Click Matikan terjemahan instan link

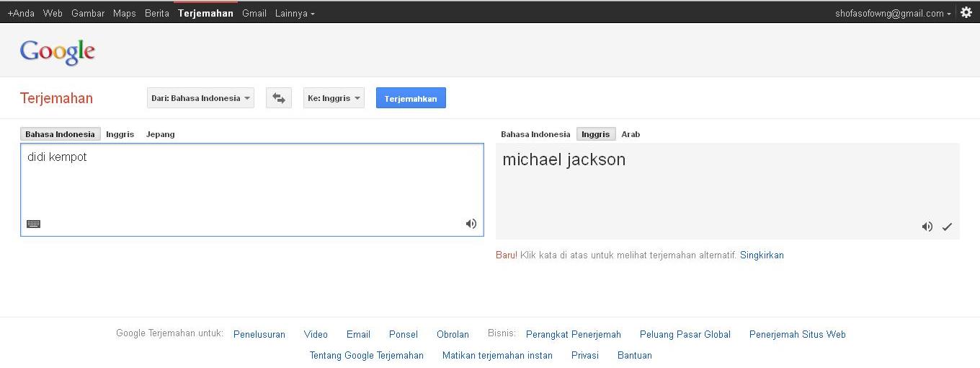click(x=497, y=355)
